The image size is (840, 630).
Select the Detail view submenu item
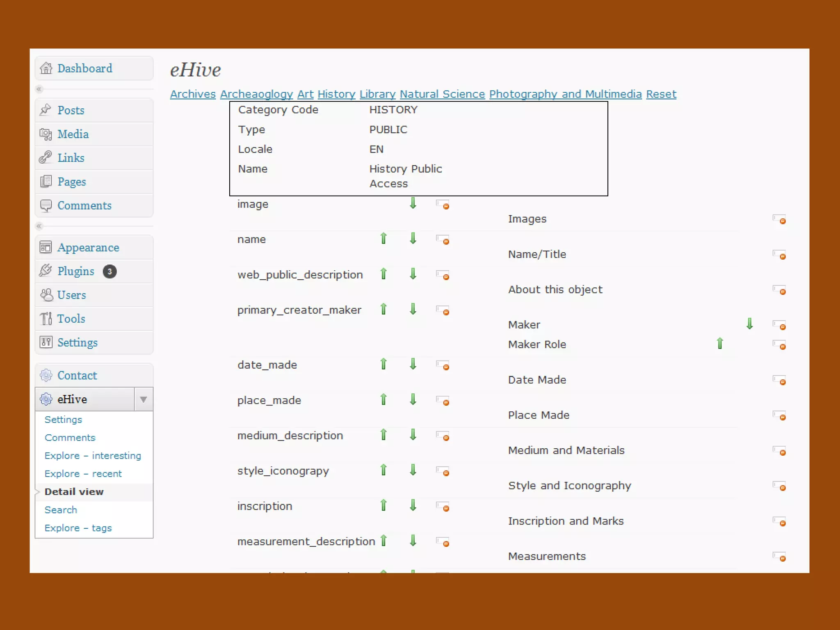74,491
